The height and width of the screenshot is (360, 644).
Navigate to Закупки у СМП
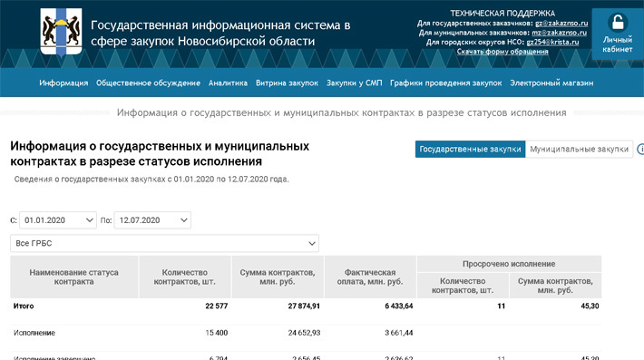(x=354, y=83)
